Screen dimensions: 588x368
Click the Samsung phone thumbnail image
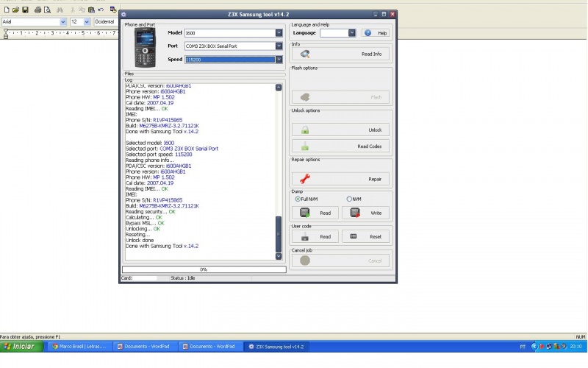click(x=145, y=47)
